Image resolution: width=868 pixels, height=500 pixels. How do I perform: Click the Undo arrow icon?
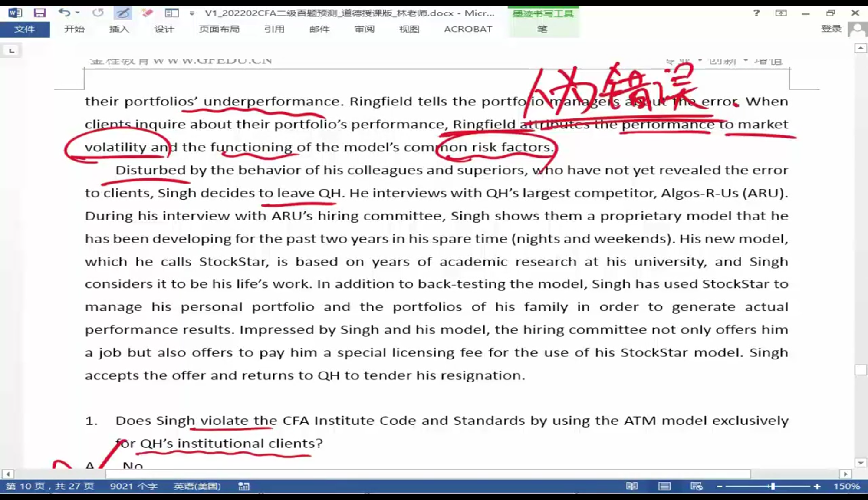coord(64,13)
